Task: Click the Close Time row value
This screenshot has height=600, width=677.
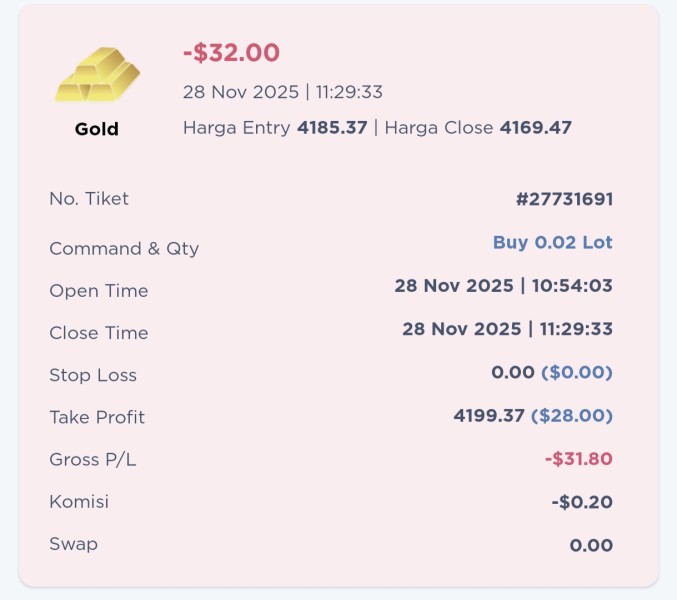Action: click(x=507, y=328)
